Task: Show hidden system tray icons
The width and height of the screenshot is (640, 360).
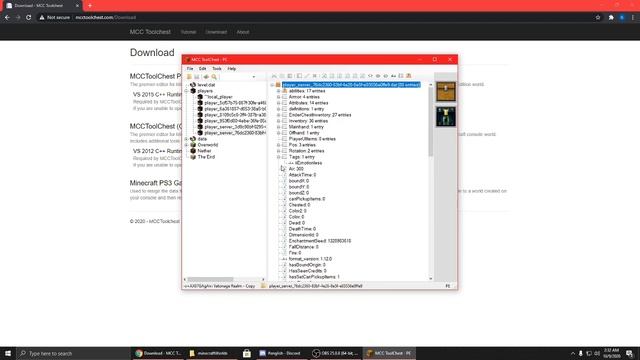Action: [573, 353]
